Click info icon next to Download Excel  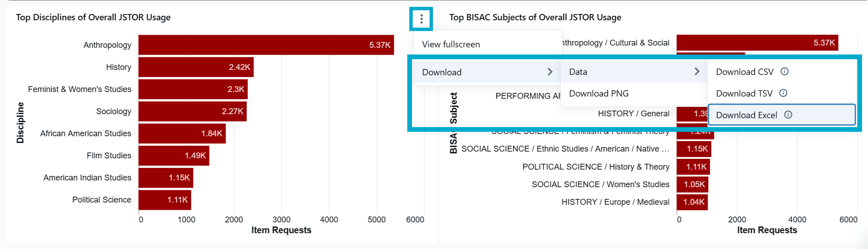click(788, 115)
